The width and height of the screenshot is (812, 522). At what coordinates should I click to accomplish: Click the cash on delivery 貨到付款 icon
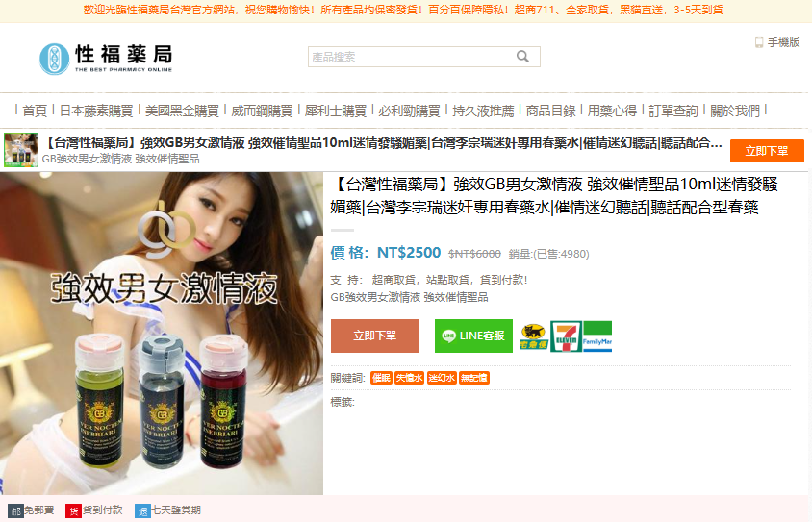[x=73, y=511]
